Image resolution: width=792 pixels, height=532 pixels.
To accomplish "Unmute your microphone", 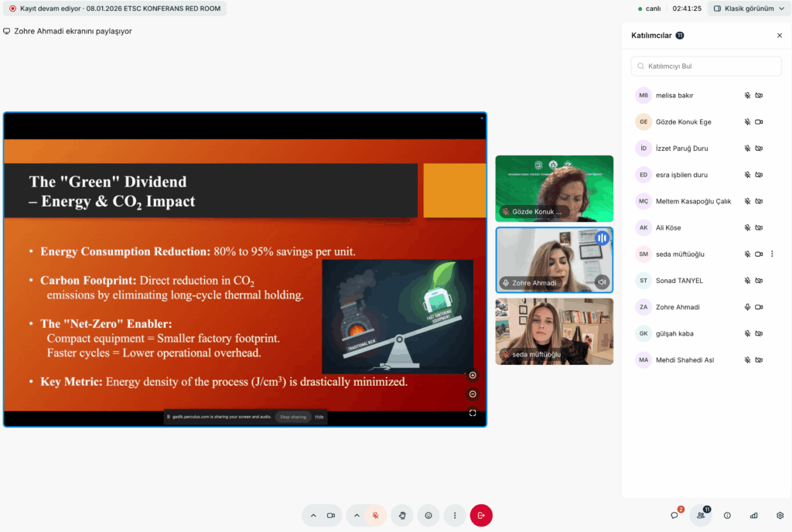I will 375,515.
